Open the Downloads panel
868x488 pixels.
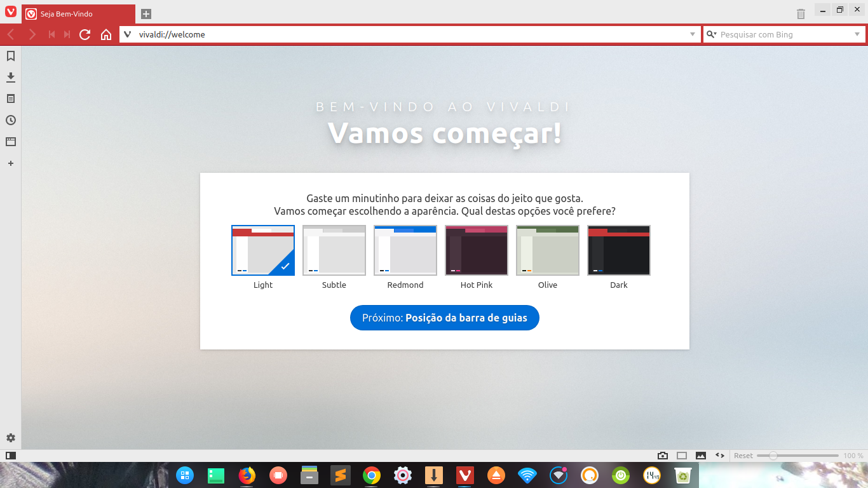pyautogui.click(x=11, y=78)
